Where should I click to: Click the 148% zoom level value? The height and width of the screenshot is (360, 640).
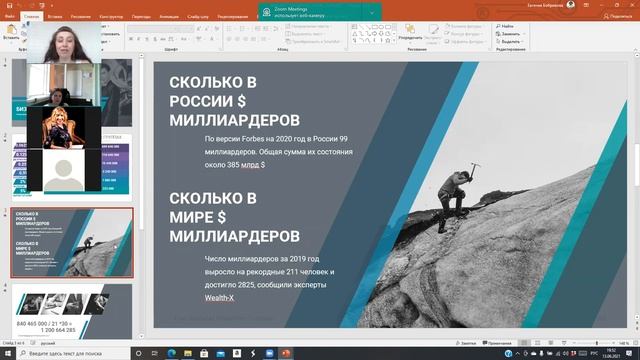pos(624,343)
